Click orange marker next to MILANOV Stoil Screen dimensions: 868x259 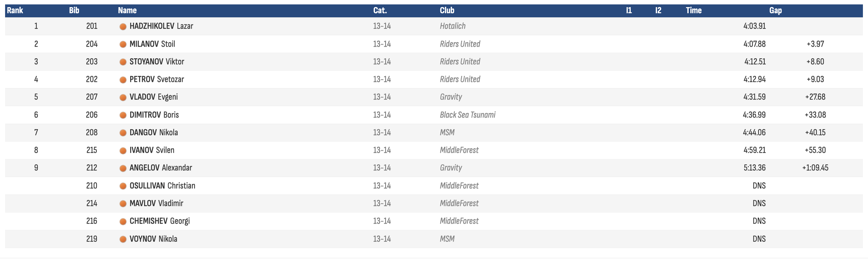click(x=123, y=44)
